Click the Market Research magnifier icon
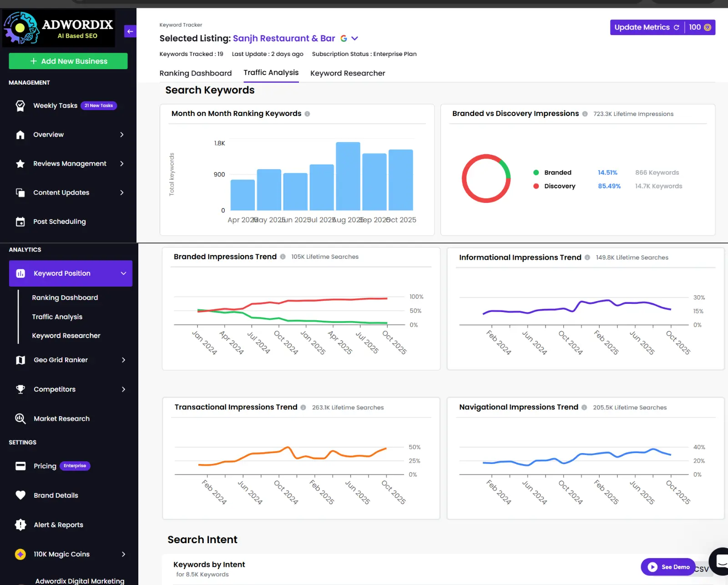This screenshot has width=728, height=585. (20, 419)
